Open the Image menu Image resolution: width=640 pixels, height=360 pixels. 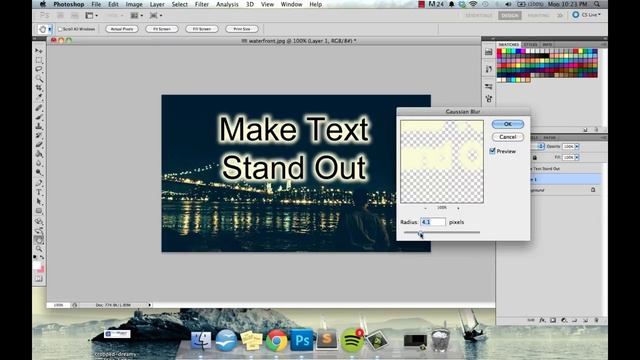pyautogui.click(x=134, y=4)
